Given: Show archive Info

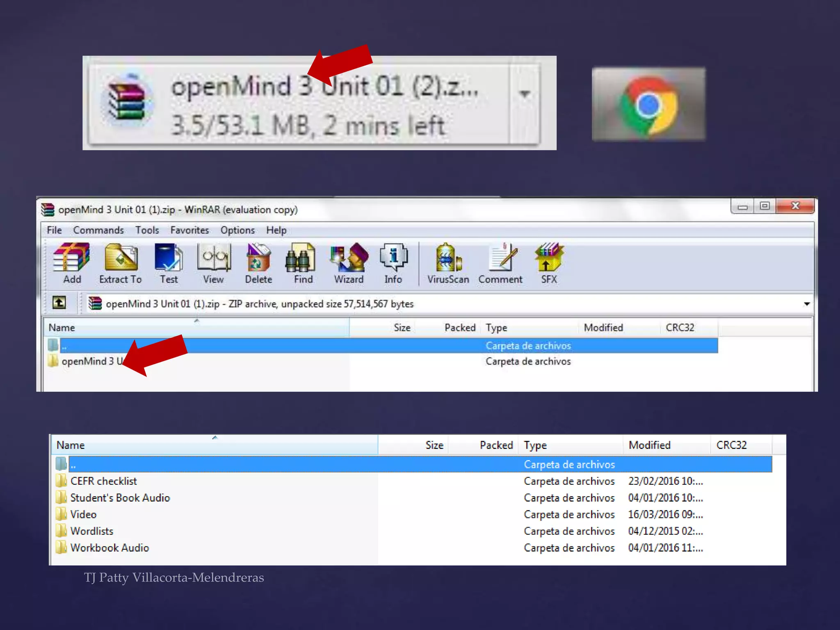Looking at the screenshot, I should 393,262.
